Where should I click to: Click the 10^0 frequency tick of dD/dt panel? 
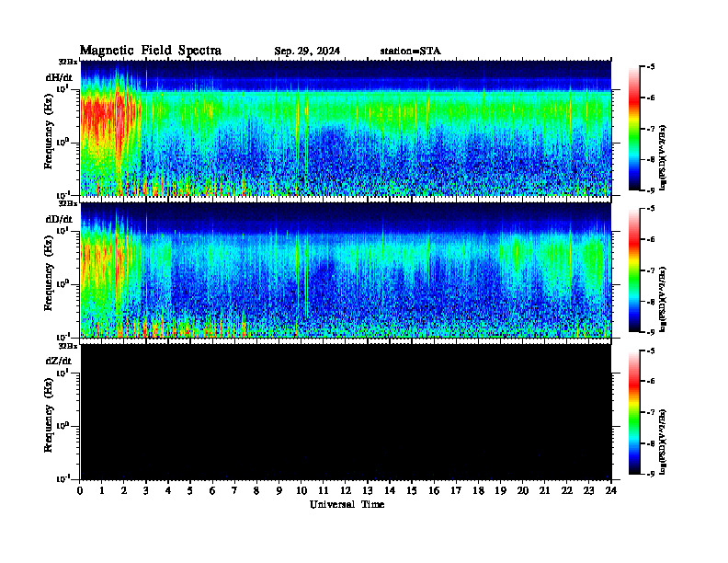pos(63,283)
